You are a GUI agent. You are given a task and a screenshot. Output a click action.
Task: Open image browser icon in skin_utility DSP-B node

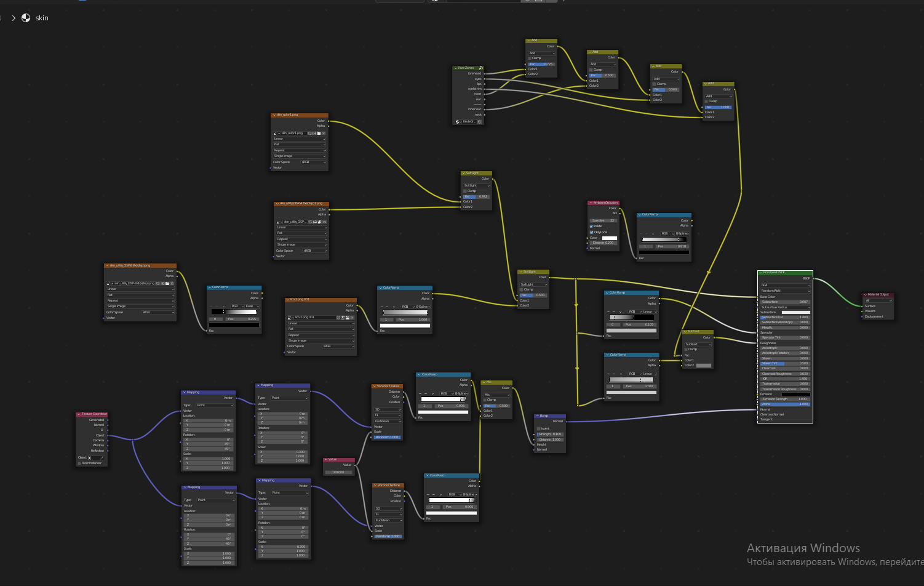[109, 283]
